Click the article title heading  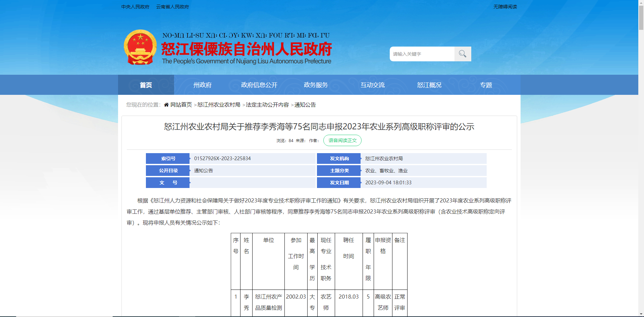point(319,127)
